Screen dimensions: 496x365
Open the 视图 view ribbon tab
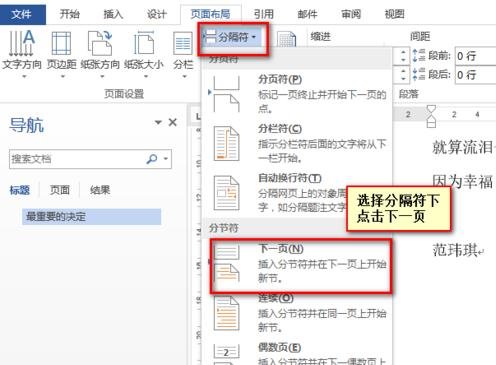[394, 14]
